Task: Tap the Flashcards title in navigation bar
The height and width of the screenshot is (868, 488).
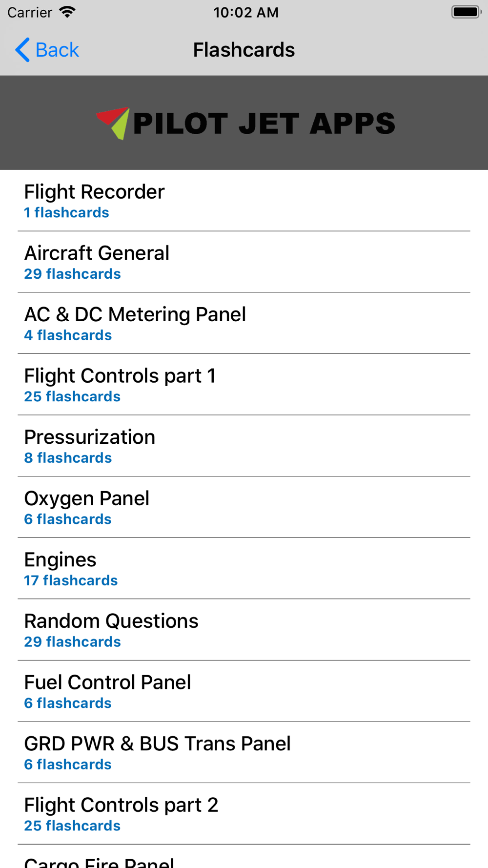Action: point(244,50)
